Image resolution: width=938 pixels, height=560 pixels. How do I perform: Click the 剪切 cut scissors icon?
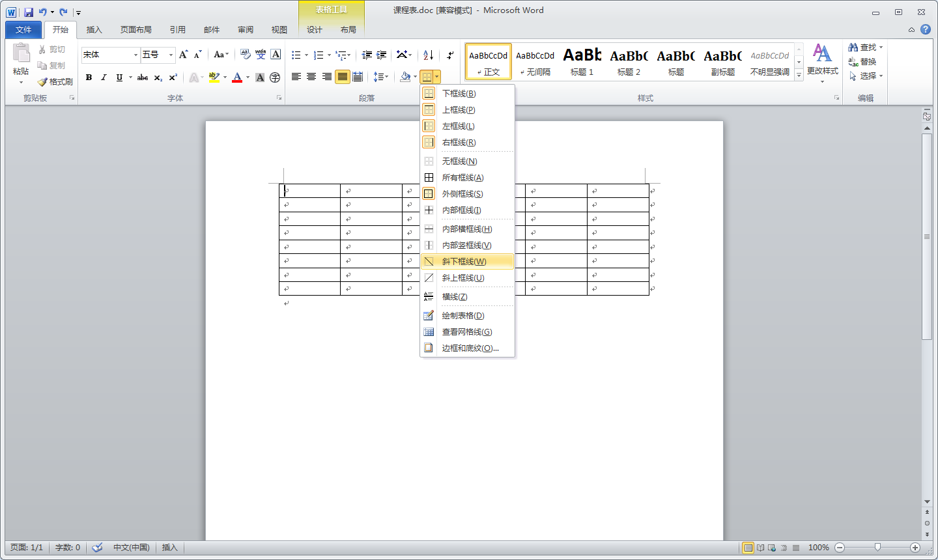pos(42,49)
